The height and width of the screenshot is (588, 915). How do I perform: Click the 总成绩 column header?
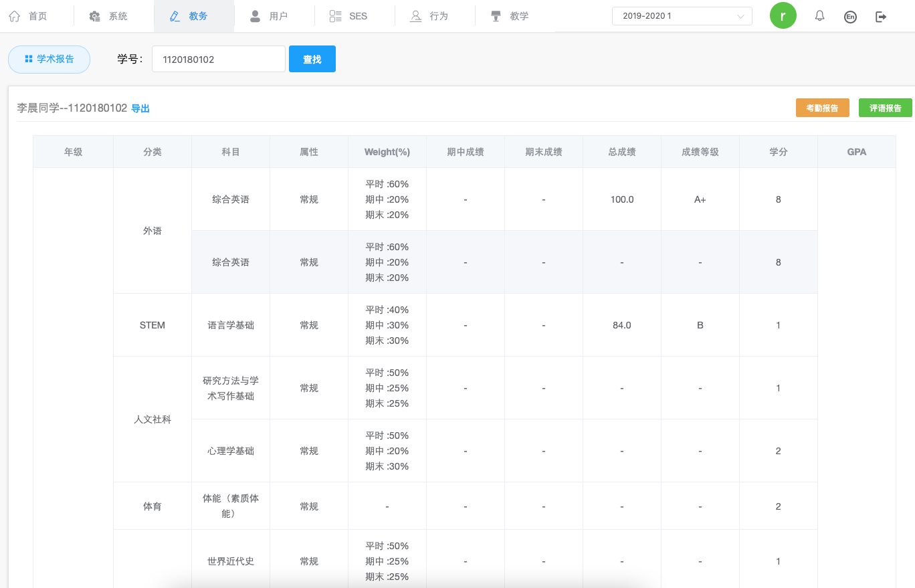coord(621,152)
